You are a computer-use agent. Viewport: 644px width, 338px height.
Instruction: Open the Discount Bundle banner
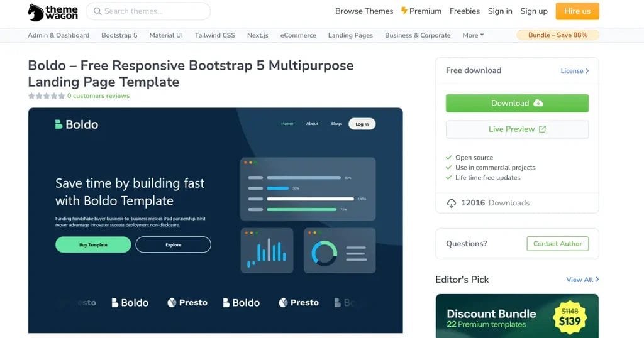pyautogui.click(x=517, y=316)
